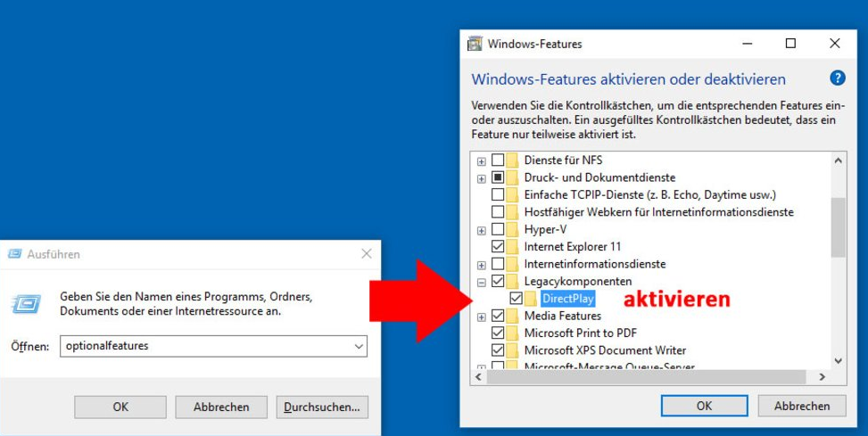Open the Öffnen combo box dropdown arrow

tap(360, 346)
